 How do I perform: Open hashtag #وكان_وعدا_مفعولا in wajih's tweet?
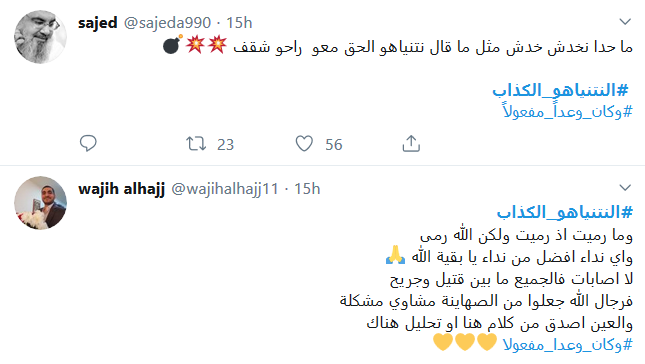tap(568, 344)
